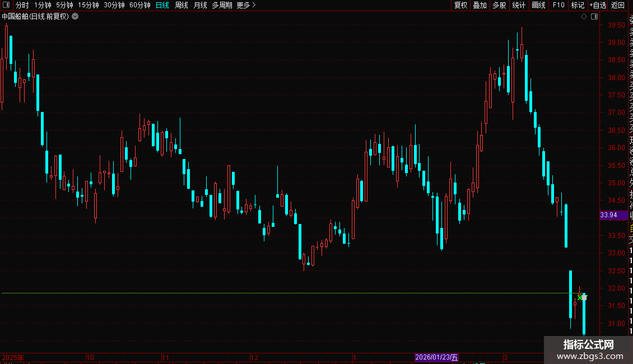The height and width of the screenshot is (364, 633).
Task: Toggle the sidebar panel icon at top-left
Action: [6, 5]
